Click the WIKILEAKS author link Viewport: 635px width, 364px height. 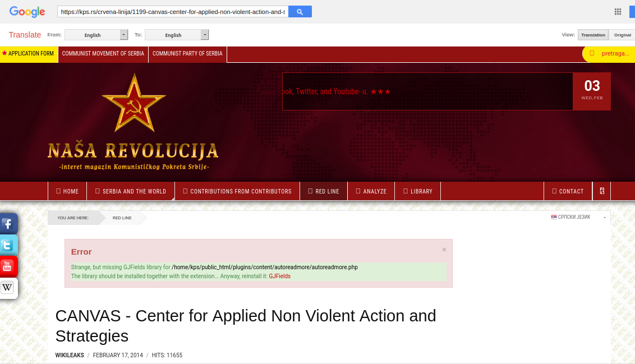(x=70, y=355)
